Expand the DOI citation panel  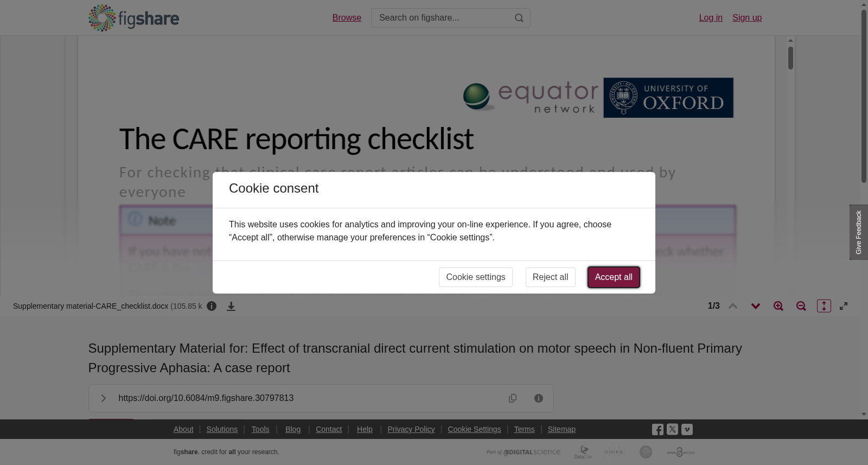click(x=103, y=398)
